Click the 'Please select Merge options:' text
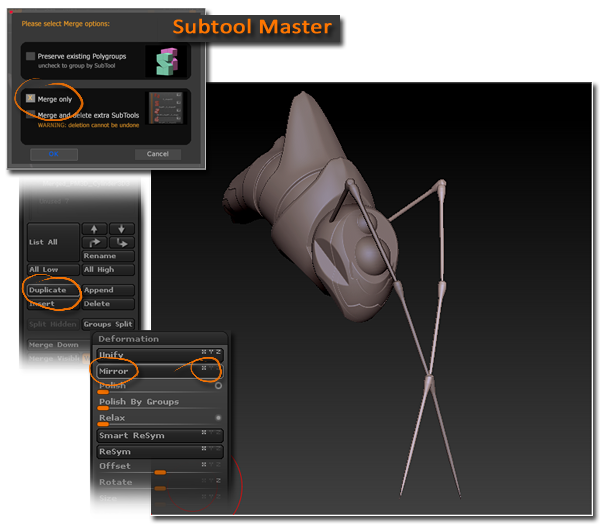This screenshot has width=600, height=524. click(65, 24)
